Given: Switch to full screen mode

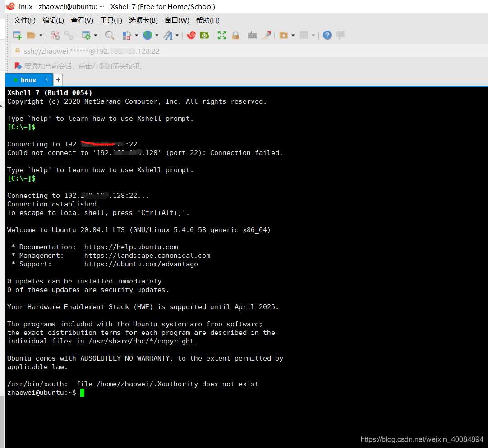Looking at the screenshot, I should pyautogui.click(x=222, y=35).
